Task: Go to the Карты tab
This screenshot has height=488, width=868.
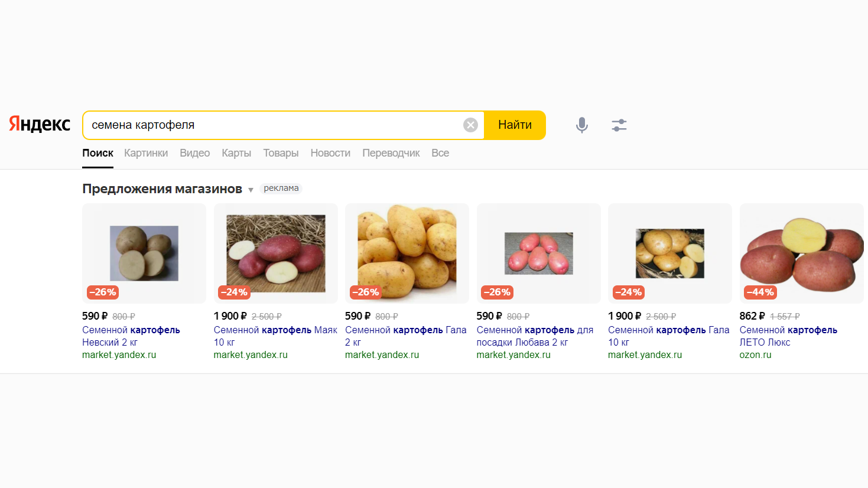Action: pyautogui.click(x=236, y=153)
